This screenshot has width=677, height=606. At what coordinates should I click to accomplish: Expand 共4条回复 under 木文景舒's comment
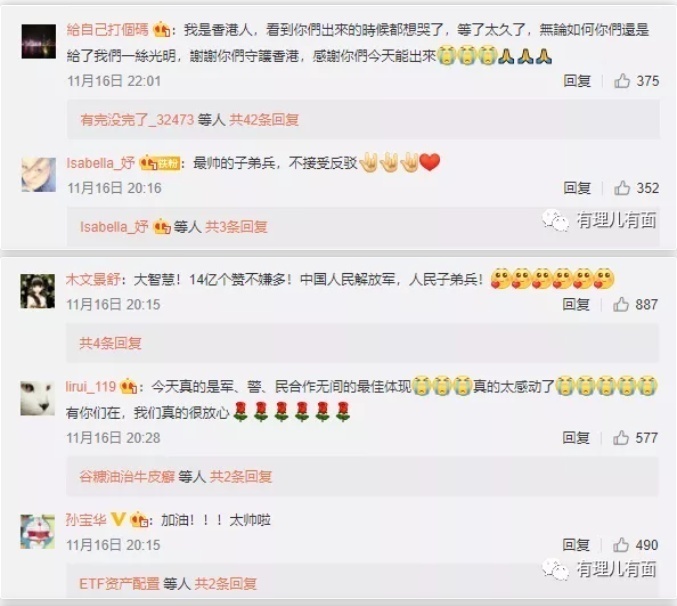coord(111,343)
